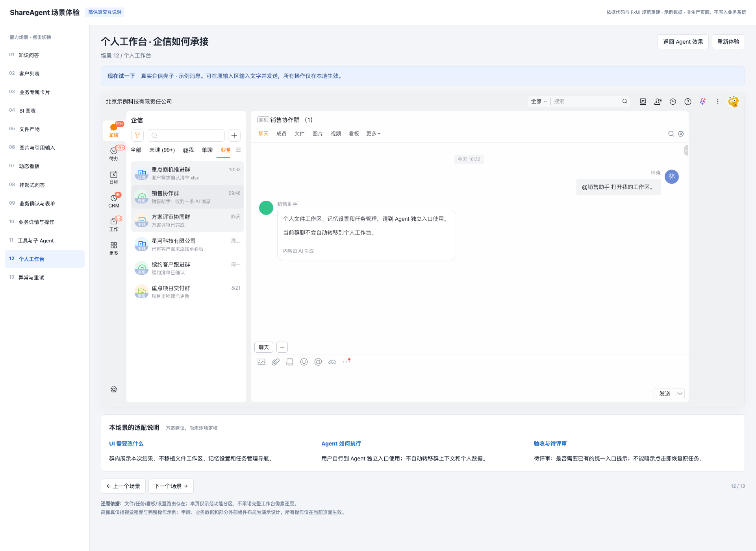The height and width of the screenshot is (551, 756).
Task: Open the 工作 sidebar icon
Action: coord(114,224)
